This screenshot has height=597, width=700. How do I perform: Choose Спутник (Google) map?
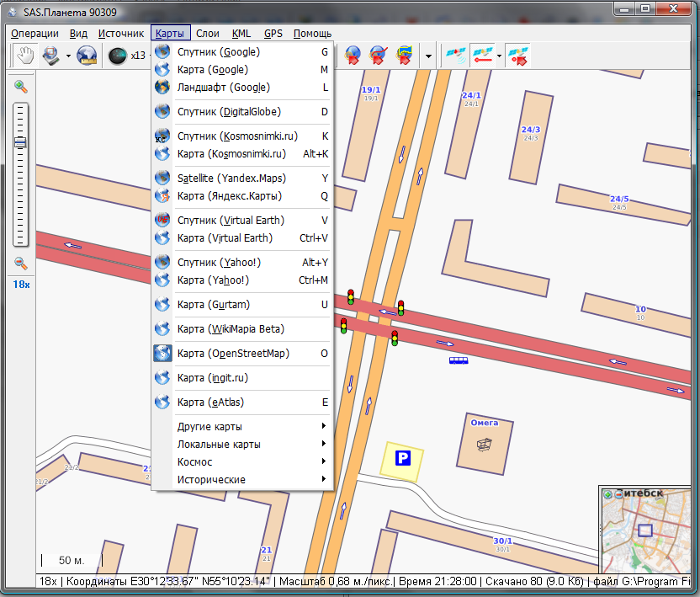pyautogui.click(x=242, y=52)
